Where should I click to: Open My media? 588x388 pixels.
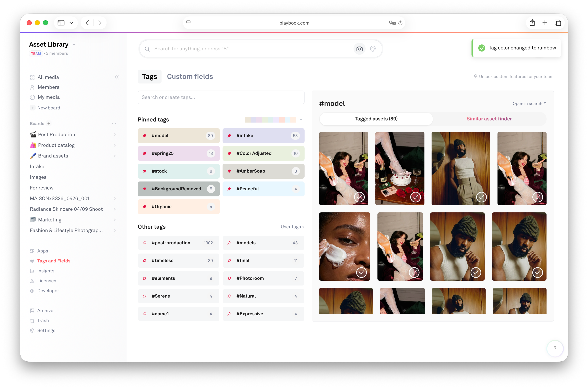tap(49, 97)
